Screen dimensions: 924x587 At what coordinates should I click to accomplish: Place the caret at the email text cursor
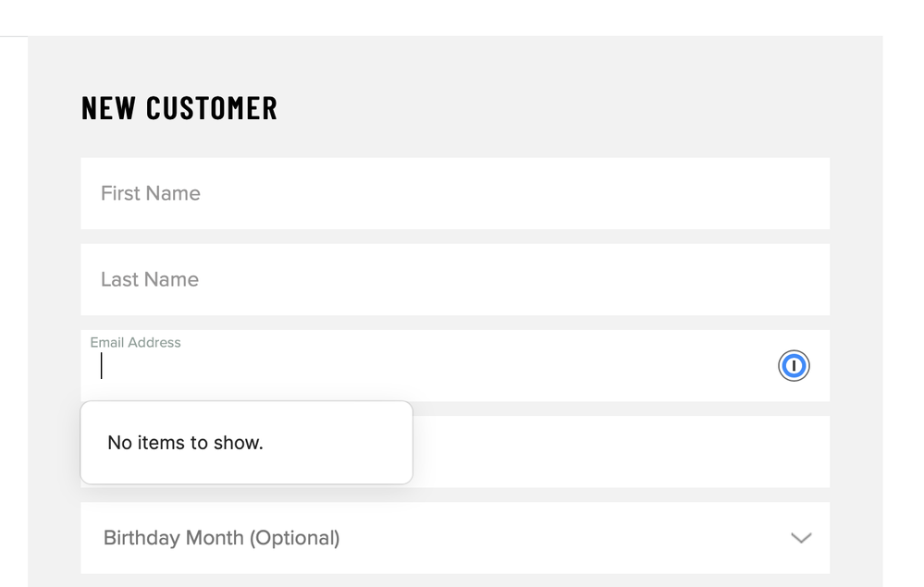point(103,367)
